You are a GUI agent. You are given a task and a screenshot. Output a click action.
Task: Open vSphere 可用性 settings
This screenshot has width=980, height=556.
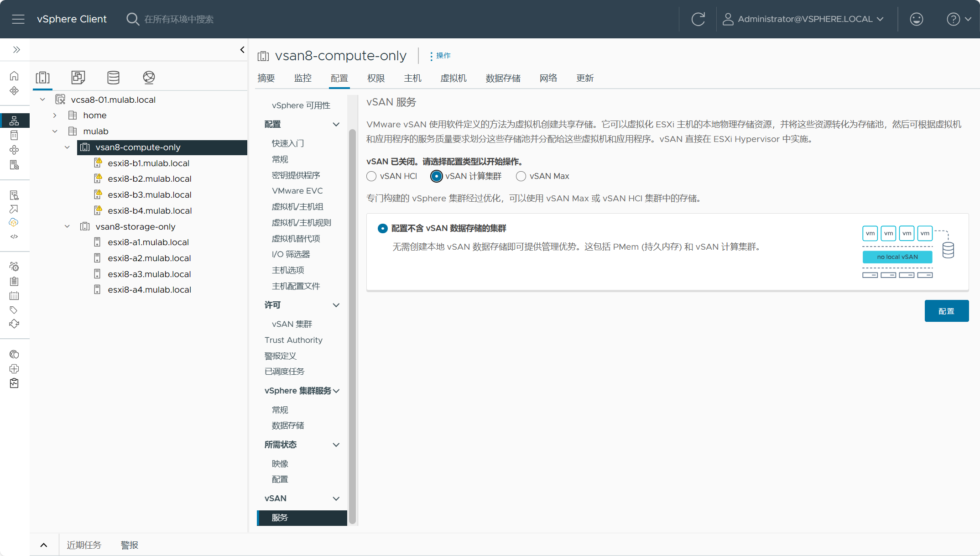click(301, 105)
